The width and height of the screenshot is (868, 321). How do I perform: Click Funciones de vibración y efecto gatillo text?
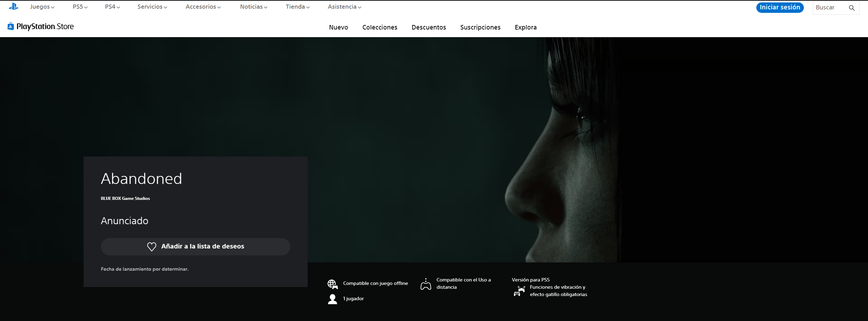click(558, 291)
